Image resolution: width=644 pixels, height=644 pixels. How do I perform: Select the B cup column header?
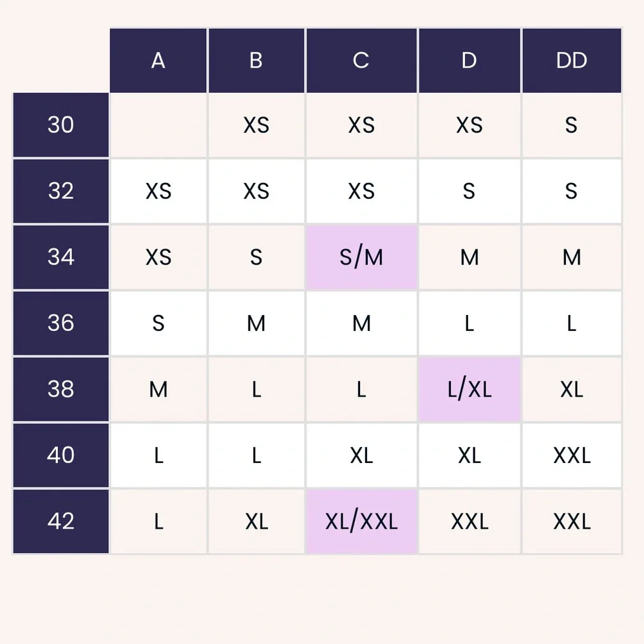point(256,61)
